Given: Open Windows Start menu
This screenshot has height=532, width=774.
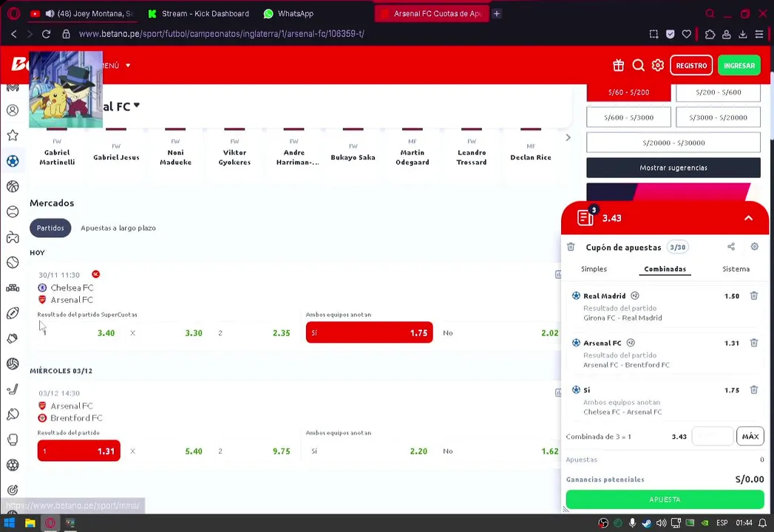Looking at the screenshot, I should (10, 522).
